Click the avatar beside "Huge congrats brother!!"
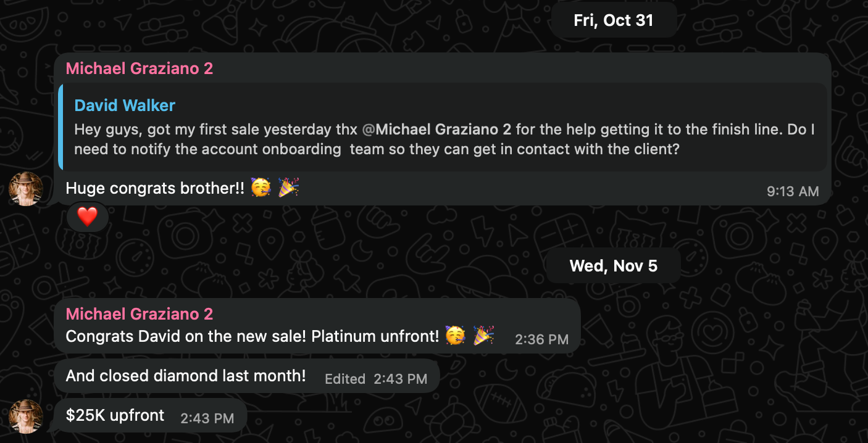This screenshot has width=868, height=443. (26, 189)
